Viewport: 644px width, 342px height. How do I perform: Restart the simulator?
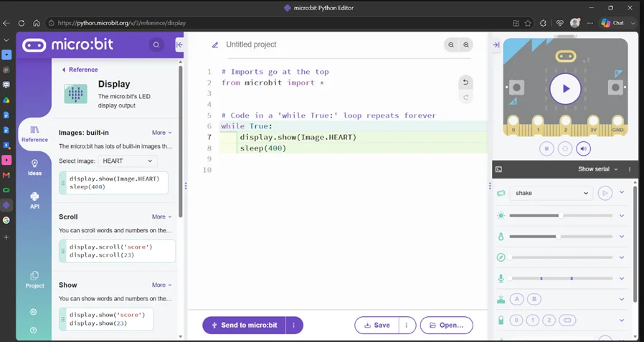tap(565, 148)
